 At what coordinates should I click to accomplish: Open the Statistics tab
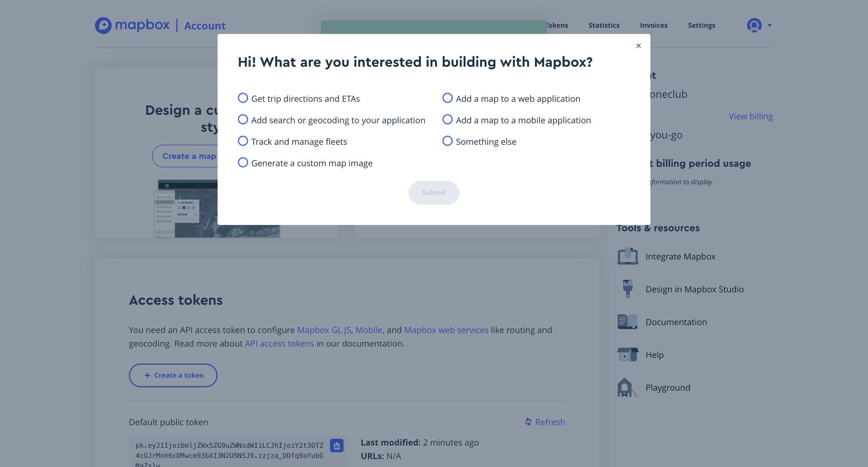click(604, 25)
